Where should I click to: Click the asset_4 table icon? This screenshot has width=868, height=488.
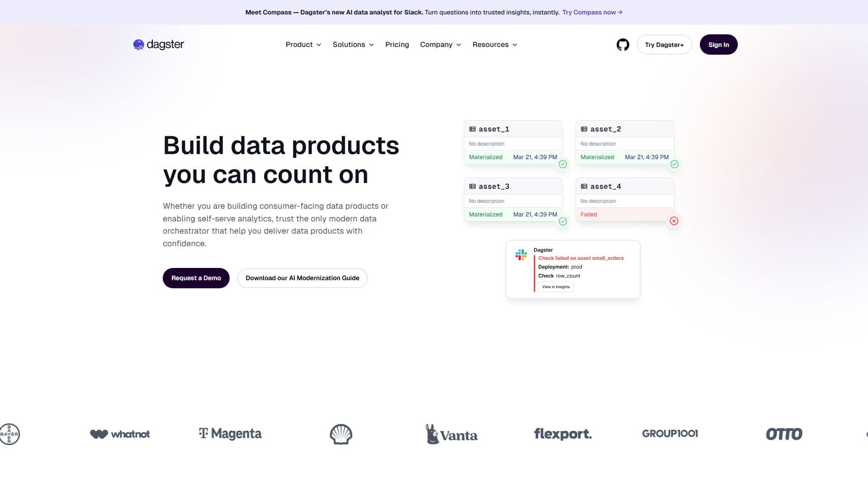pyautogui.click(x=584, y=187)
